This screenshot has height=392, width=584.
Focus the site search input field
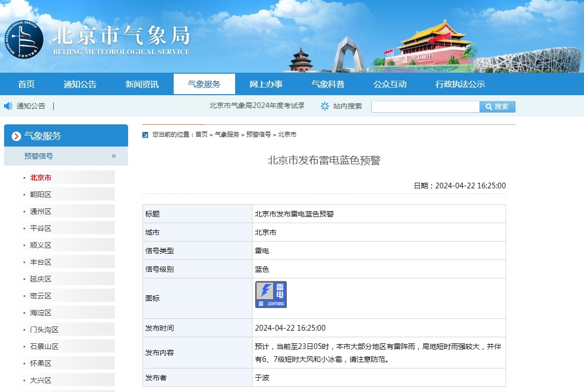point(425,107)
